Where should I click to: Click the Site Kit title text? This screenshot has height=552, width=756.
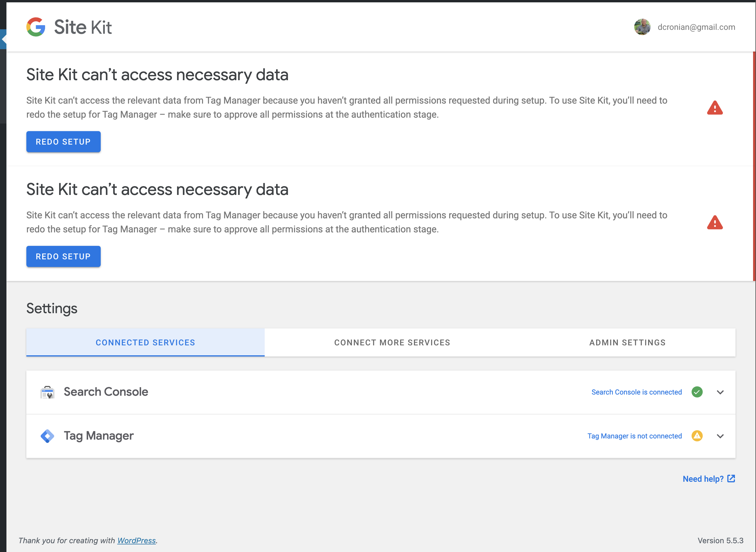point(83,27)
